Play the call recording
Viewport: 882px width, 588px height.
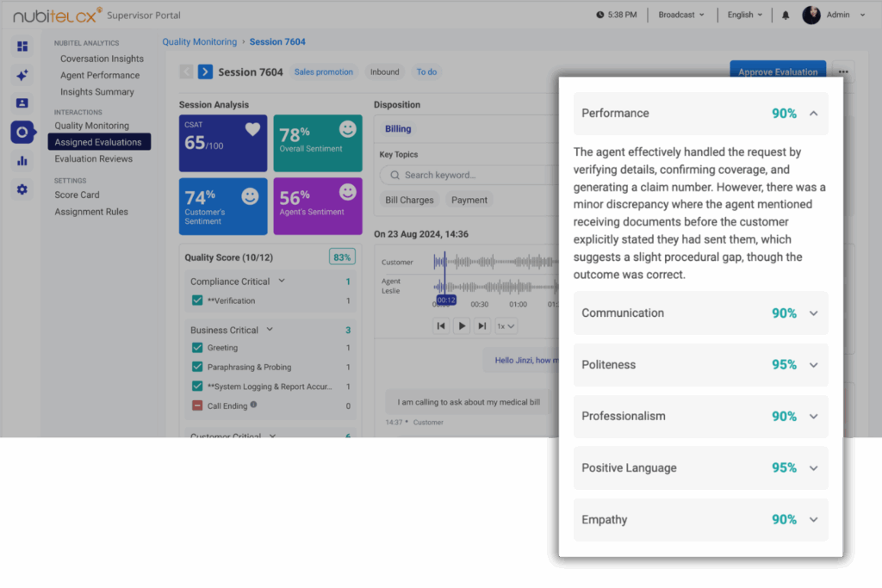tap(462, 326)
